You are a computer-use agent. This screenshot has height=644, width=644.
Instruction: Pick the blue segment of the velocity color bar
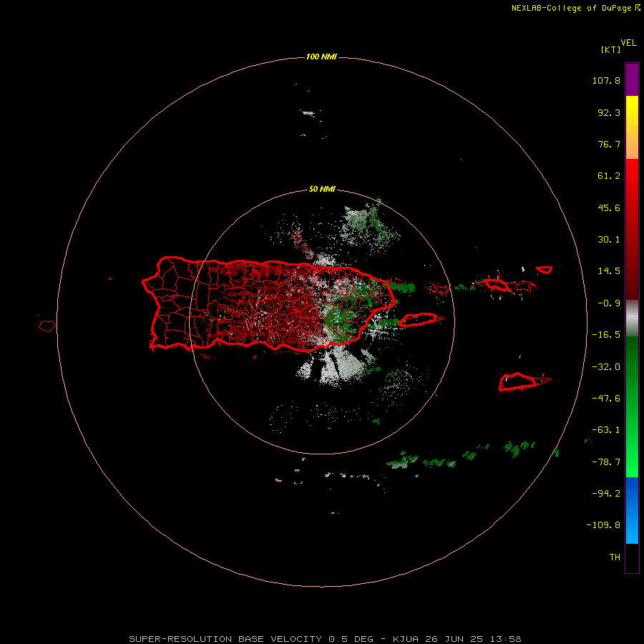tap(632, 510)
